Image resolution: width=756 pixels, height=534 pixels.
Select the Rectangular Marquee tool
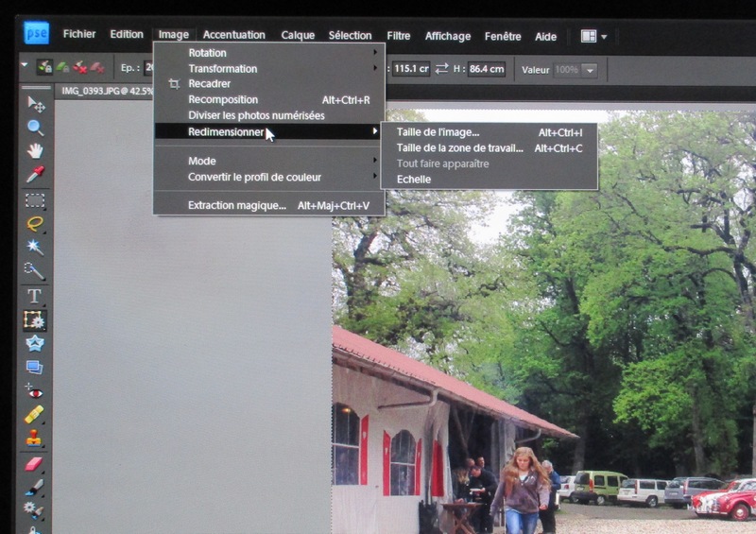(35, 199)
